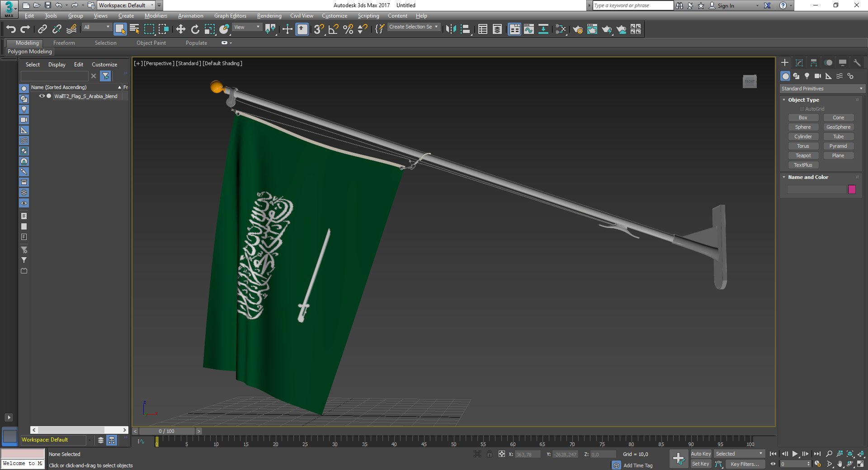Select the Lights category bulb icon
Image resolution: width=868 pixels, height=470 pixels.
pos(807,76)
